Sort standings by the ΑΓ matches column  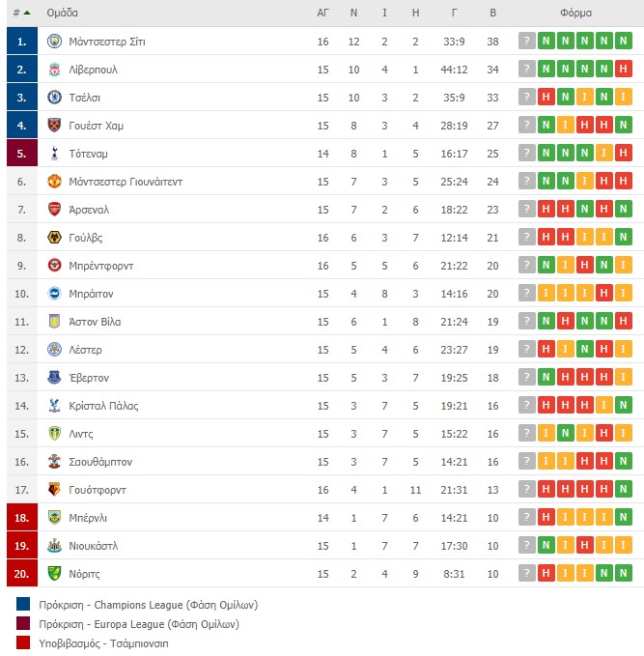[x=322, y=13]
